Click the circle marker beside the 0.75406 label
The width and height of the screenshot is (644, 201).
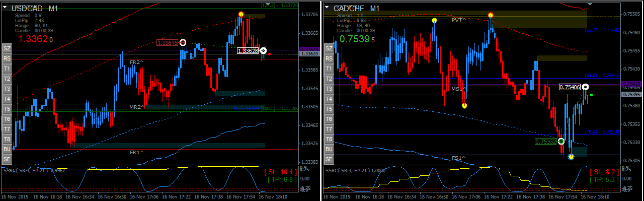586,87
